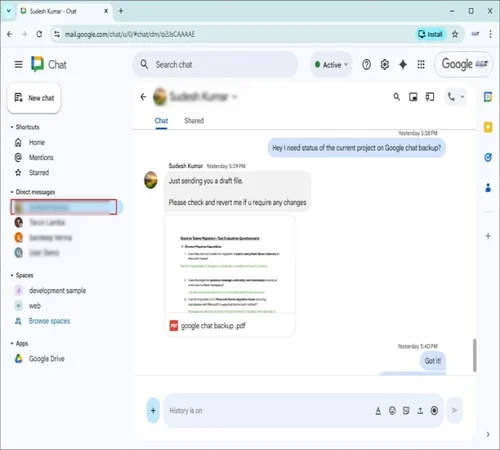Open the GIF picker in composer

pos(406,411)
